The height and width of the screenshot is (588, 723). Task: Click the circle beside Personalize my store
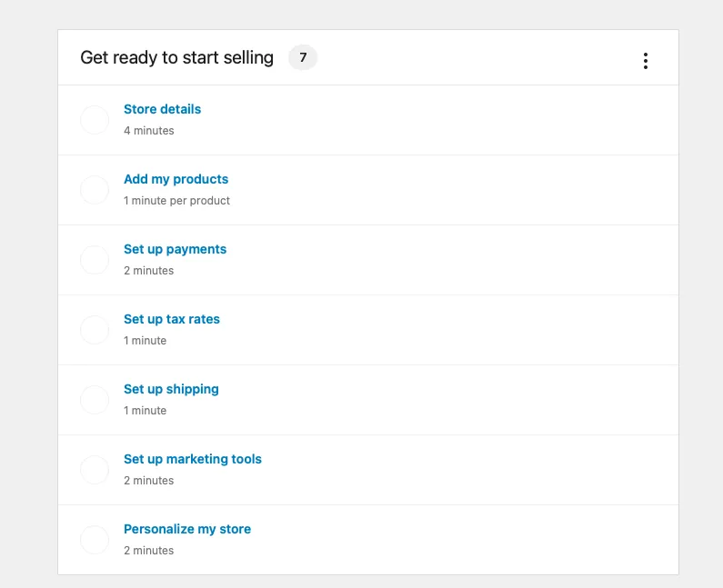tap(95, 540)
